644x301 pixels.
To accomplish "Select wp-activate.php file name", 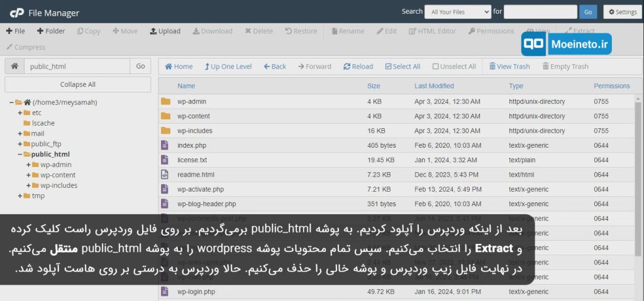I will click(201, 189).
